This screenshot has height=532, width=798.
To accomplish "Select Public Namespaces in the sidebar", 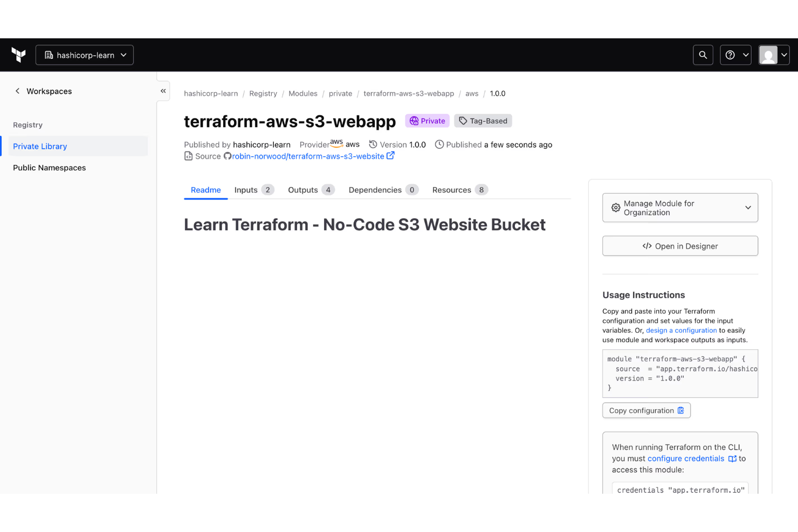I will [x=49, y=168].
